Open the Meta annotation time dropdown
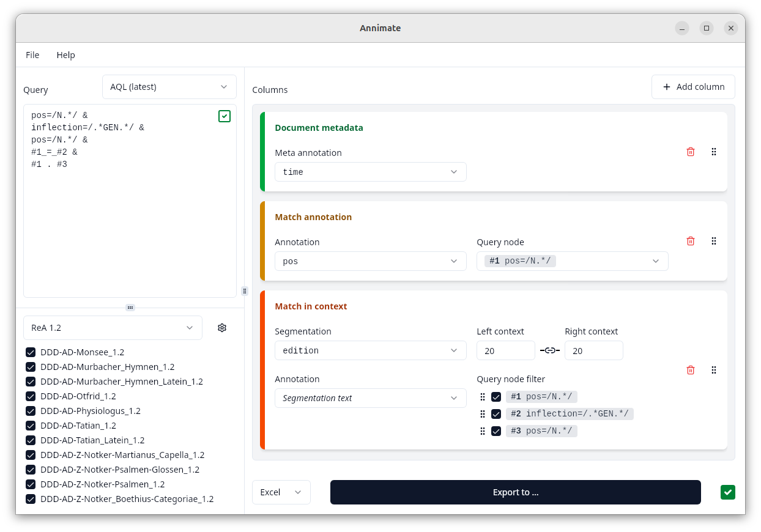 point(371,172)
